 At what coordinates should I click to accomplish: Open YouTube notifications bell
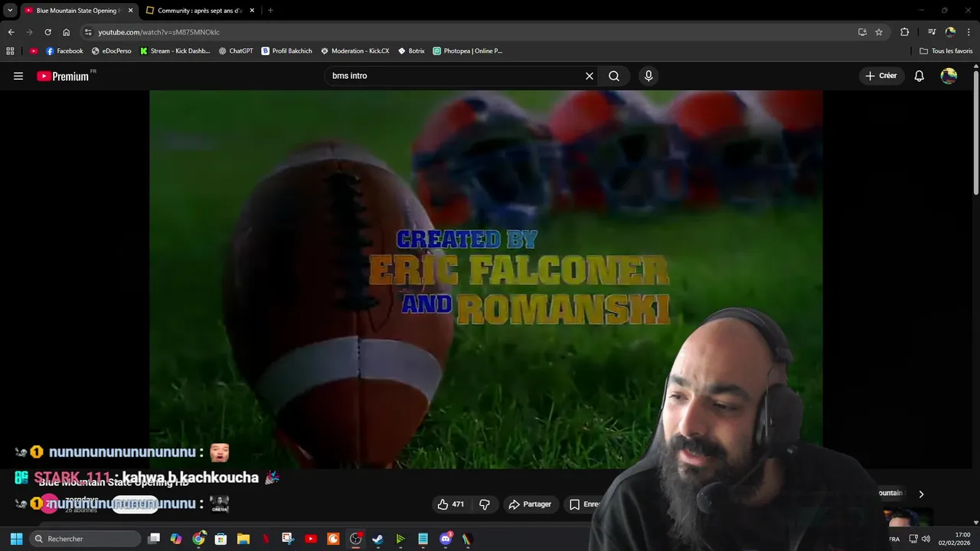919,76
